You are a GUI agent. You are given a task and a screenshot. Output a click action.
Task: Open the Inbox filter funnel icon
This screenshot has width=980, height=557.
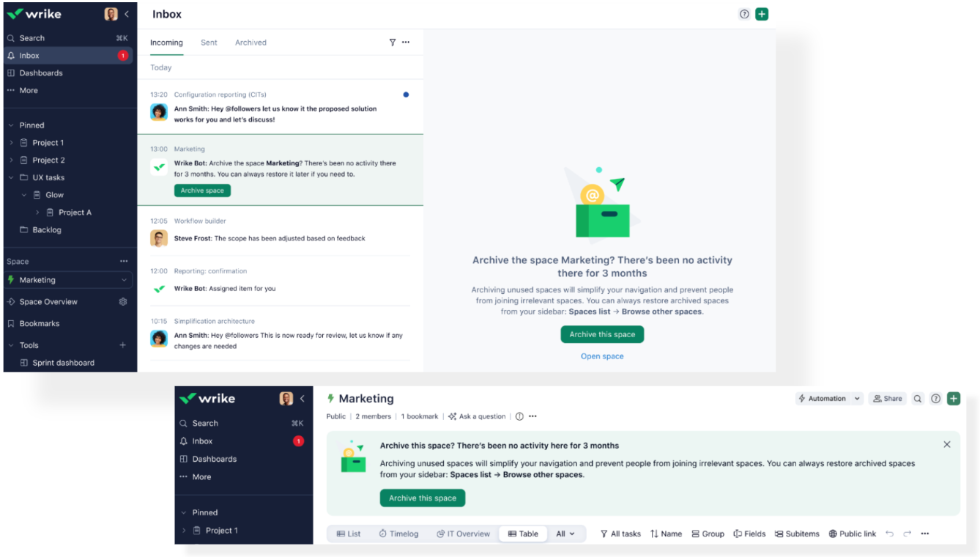pos(393,43)
